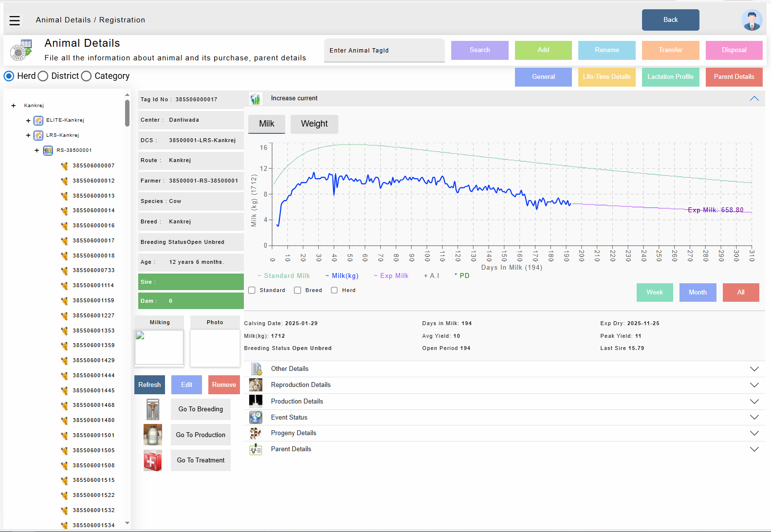Collapse the Increase current panel
Screen dimensions: 771x532
coord(754,99)
